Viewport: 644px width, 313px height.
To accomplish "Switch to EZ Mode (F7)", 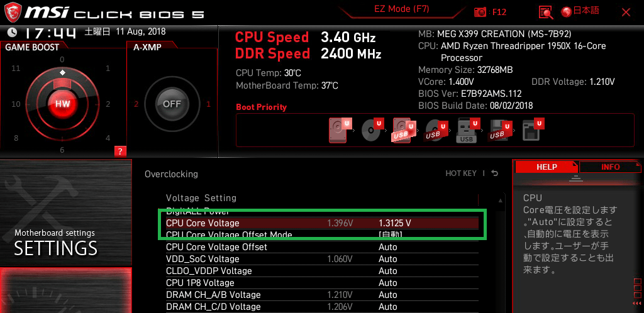I will click(x=402, y=9).
